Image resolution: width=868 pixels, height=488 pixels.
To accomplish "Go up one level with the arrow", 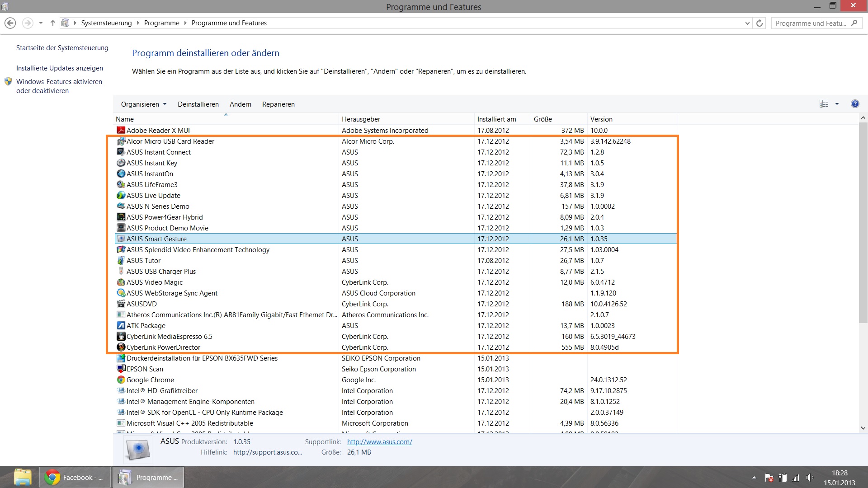I will [52, 23].
